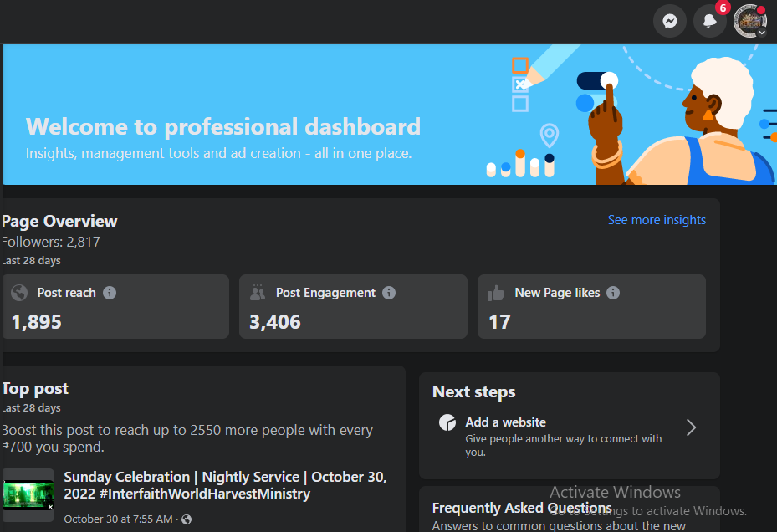Image resolution: width=777 pixels, height=532 pixels.
Task: Click the Next steps heading
Action: pyautogui.click(x=473, y=391)
